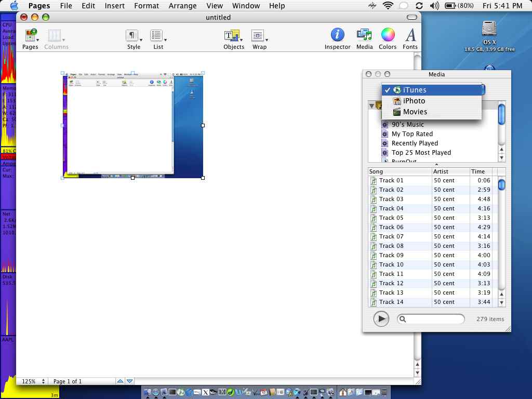Open the 125% zoom popup
This screenshot has height=399, width=532.
point(33,381)
